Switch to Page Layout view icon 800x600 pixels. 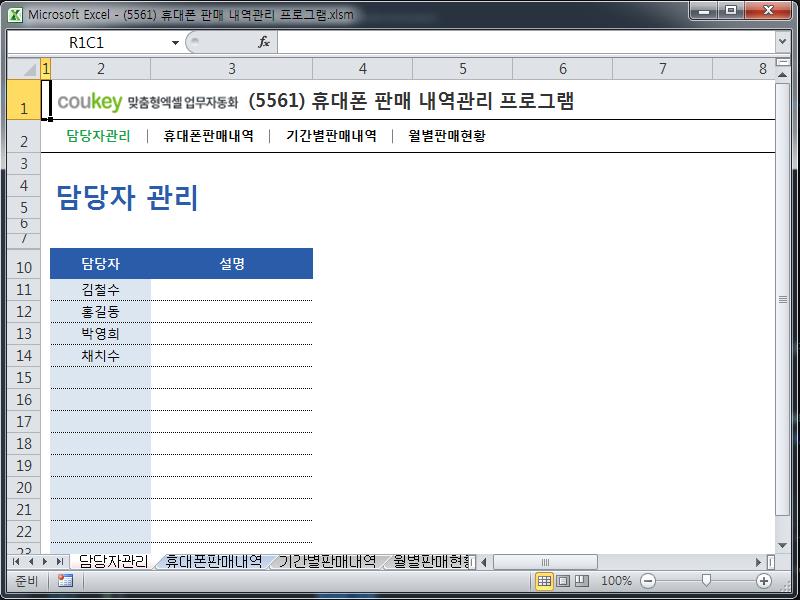pyautogui.click(x=563, y=581)
